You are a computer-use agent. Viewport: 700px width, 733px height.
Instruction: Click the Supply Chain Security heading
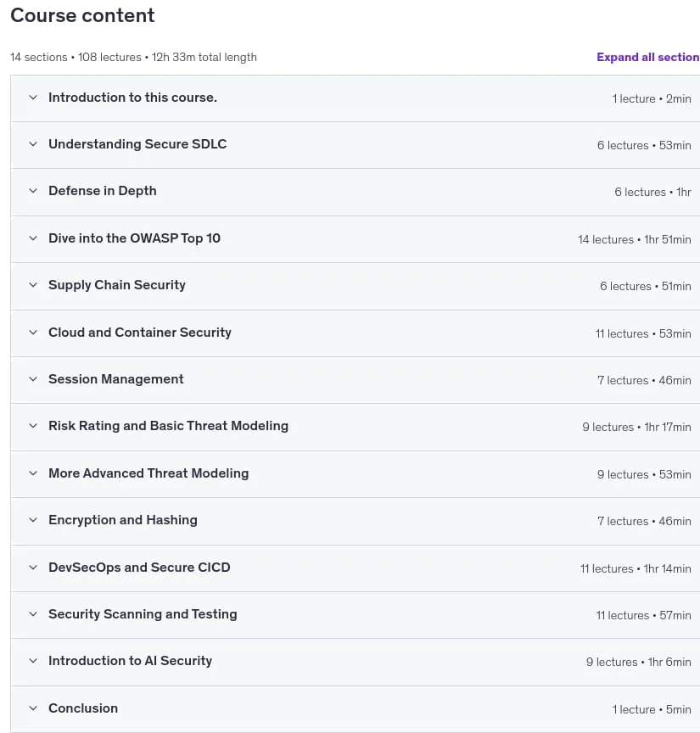coord(117,285)
